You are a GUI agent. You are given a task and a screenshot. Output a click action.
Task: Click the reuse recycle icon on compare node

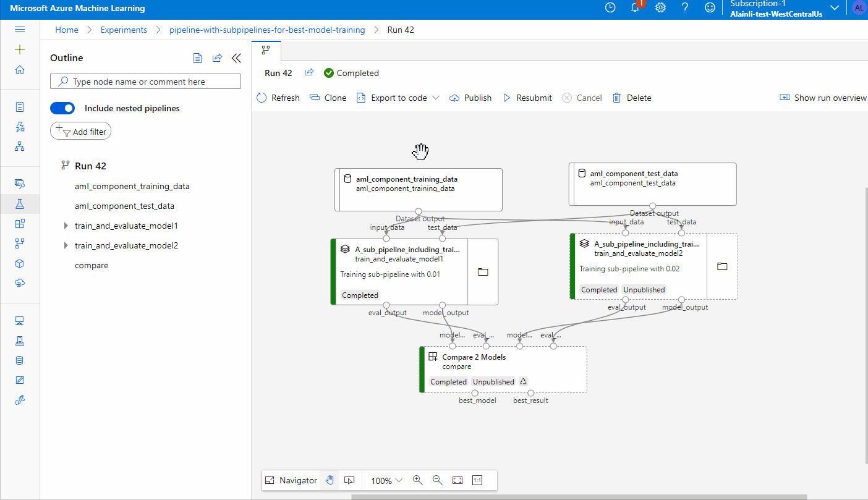pos(523,381)
